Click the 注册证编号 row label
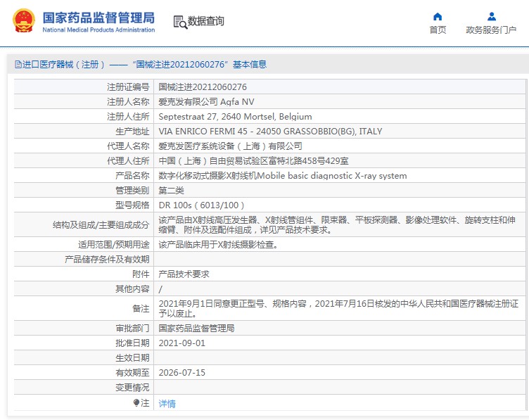The height and width of the screenshot is (420, 529). [x=128, y=87]
